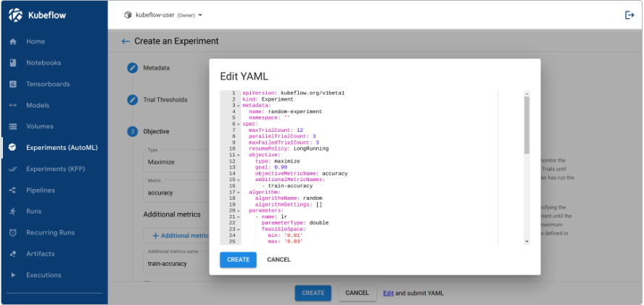Image resolution: width=644 pixels, height=305 pixels.
Task: Click the Kubeflow logo icon
Action: [x=16, y=14]
